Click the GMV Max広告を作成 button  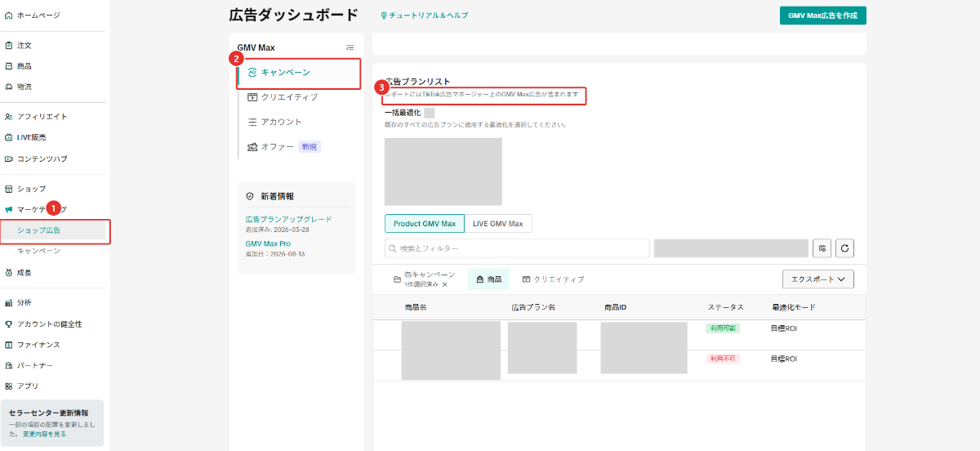coord(823,16)
